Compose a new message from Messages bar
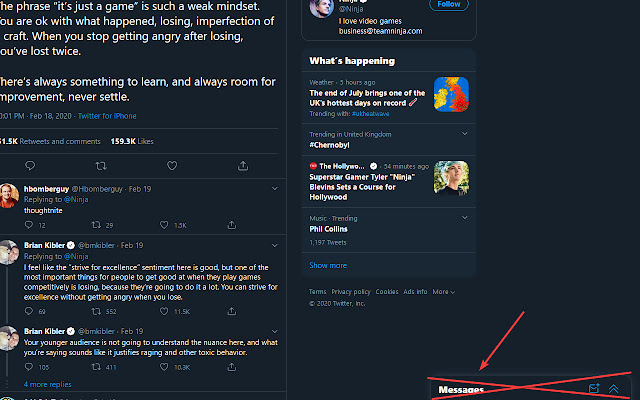The width and height of the screenshot is (640, 400). pos(594,388)
